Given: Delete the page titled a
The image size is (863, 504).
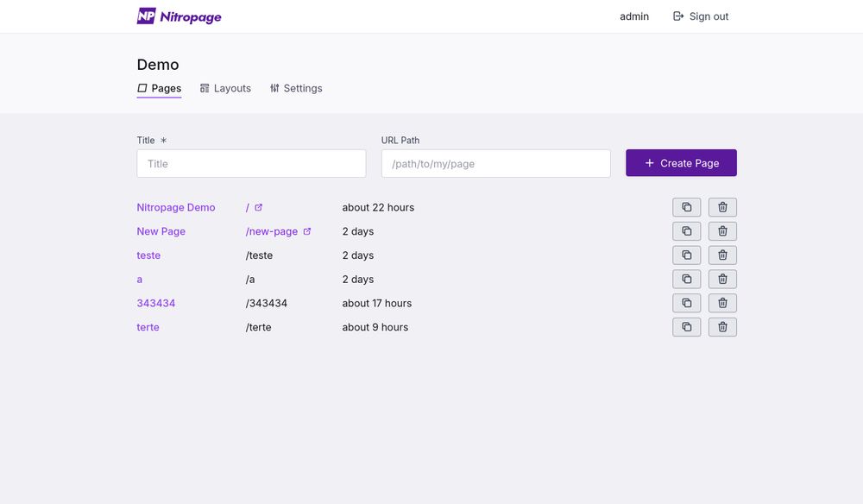Looking at the screenshot, I should (x=722, y=279).
